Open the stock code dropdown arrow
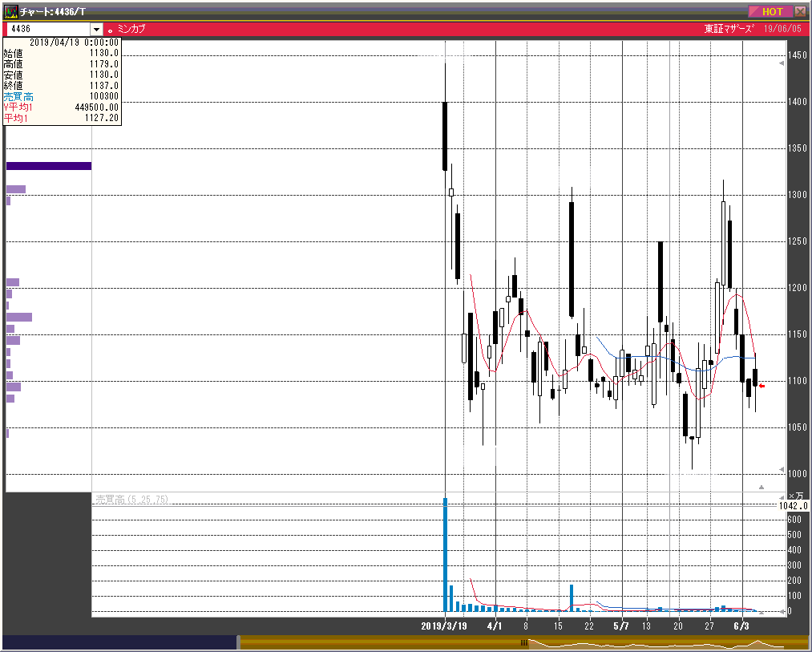Image resolution: width=812 pixels, height=652 pixels. 96,29
